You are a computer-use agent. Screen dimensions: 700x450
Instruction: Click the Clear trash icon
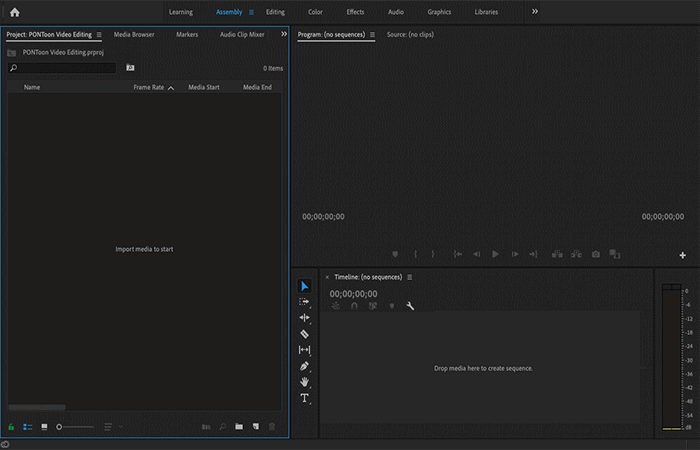coord(272,427)
